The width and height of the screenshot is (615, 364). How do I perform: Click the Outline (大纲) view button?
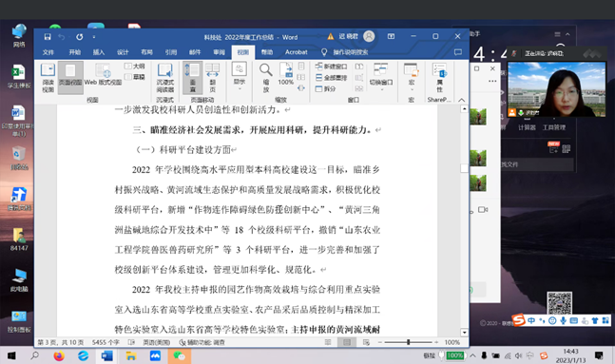[135, 67]
